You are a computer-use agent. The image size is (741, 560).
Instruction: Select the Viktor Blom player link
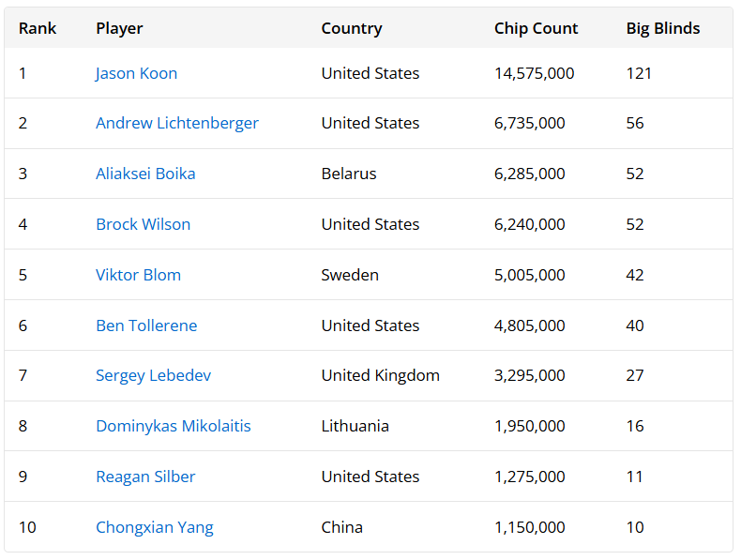pyautogui.click(x=139, y=275)
